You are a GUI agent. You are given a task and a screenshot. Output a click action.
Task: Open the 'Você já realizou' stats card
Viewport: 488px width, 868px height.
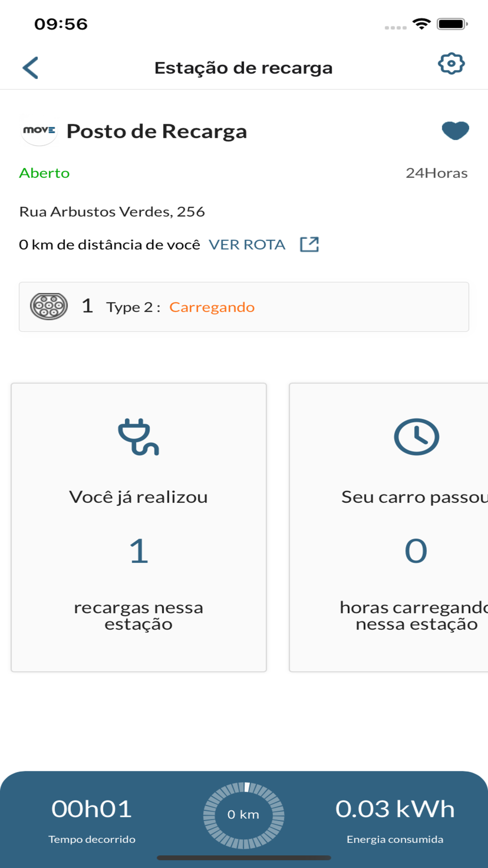click(139, 527)
